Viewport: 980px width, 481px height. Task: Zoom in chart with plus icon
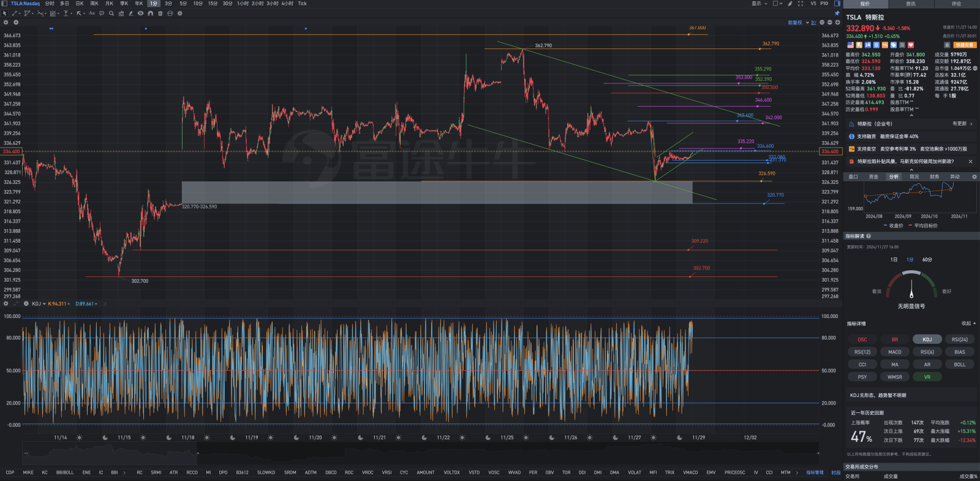pyautogui.click(x=837, y=23)
